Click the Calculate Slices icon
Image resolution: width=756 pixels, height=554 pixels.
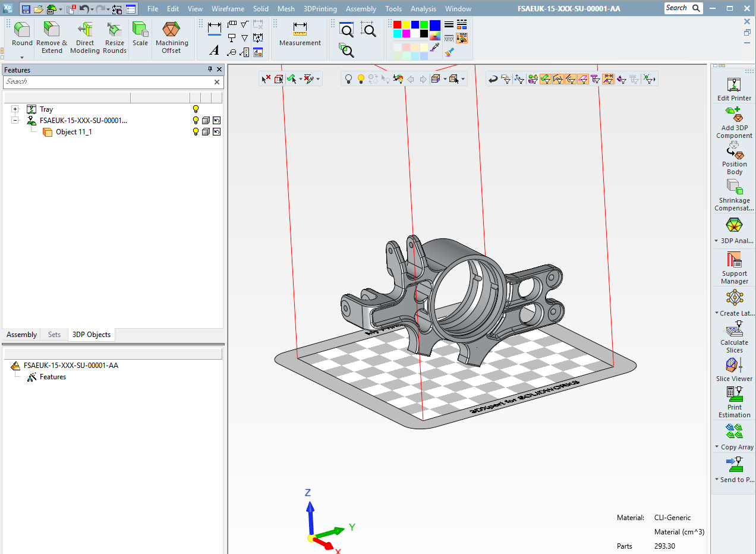(733, 329)
